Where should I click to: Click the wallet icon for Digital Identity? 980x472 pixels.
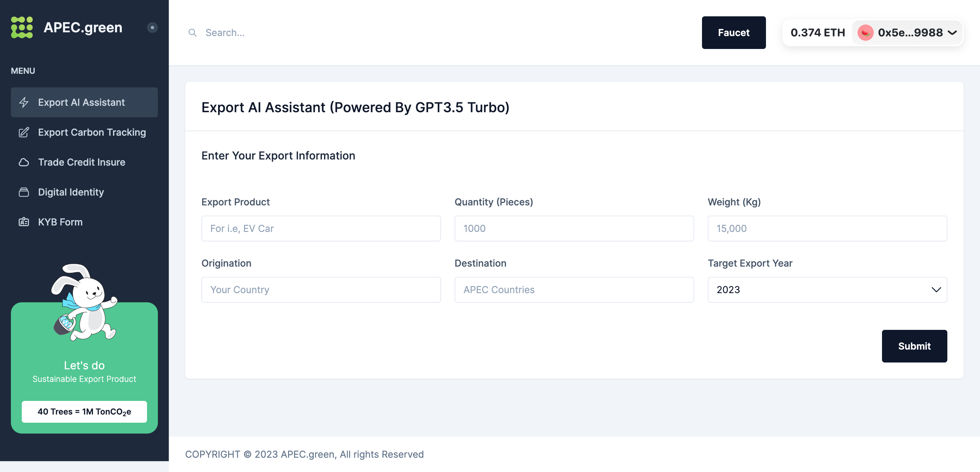[24, 192]
